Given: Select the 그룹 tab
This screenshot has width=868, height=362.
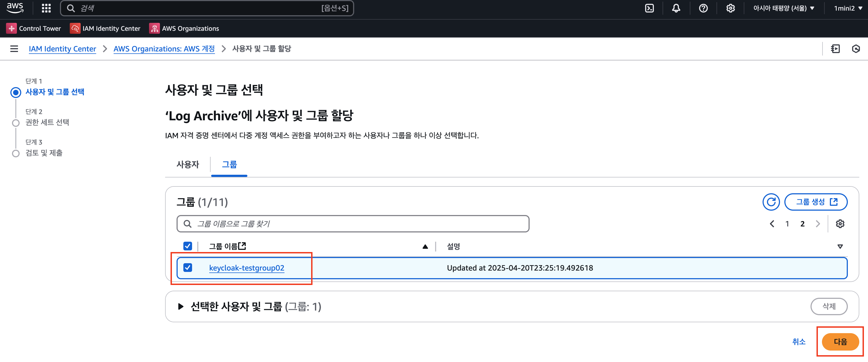Looking at the screenshot, I should coord(229,164).
